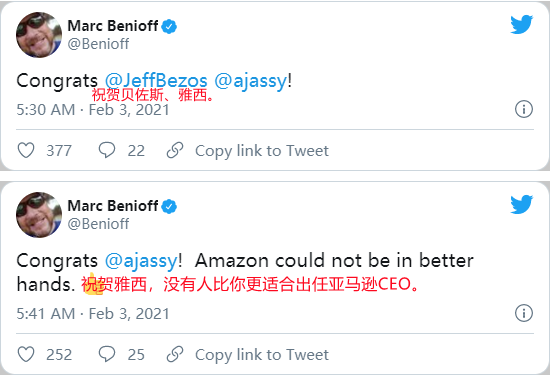
Task: Open info icon on the 5:41 AM tweet
Action: (524, 313)
